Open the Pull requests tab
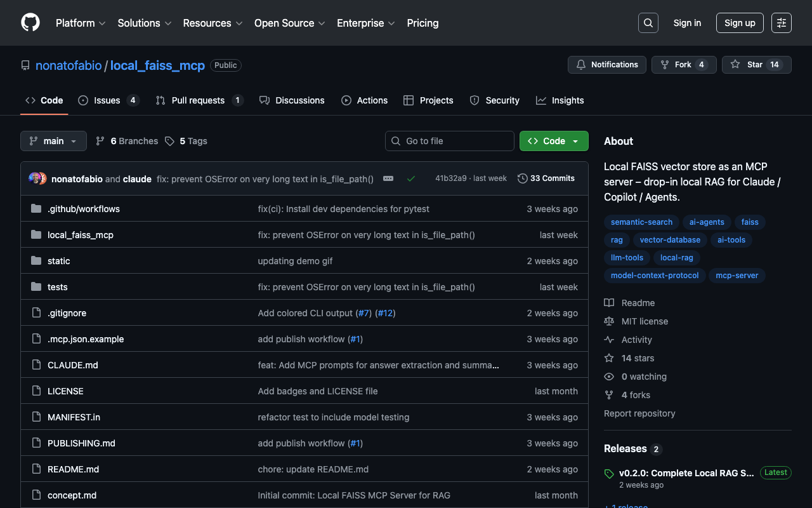Screen dimensions: 812x508 click(x=198, y=100)
